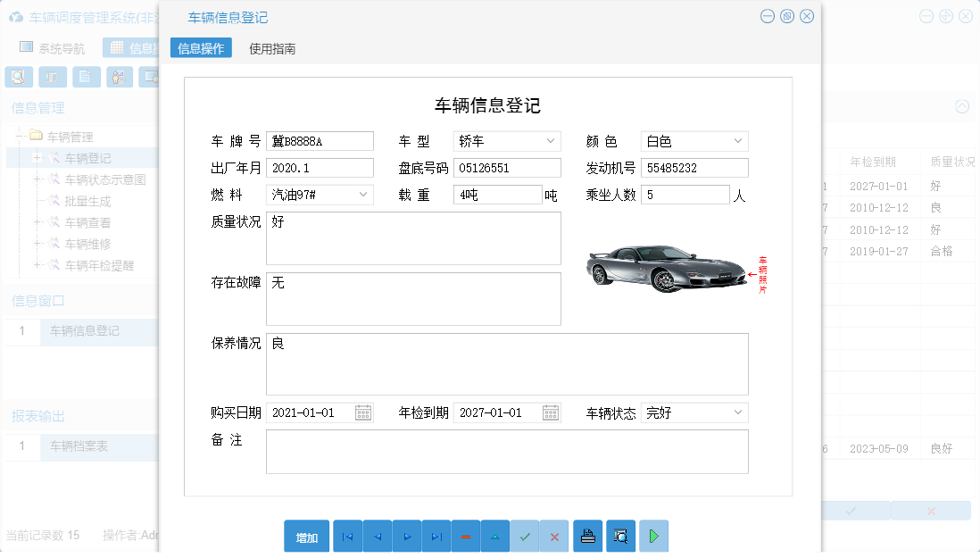Select the document search icon in top toolbar
The image size is (980, 558).
(18, 77)
